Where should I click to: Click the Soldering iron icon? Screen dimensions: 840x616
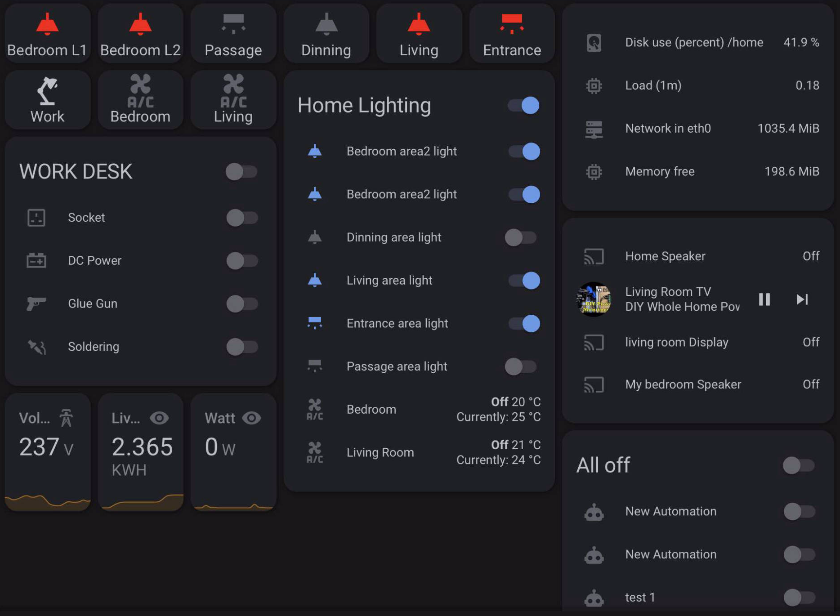pyautogui.click(x=36, y=347)
